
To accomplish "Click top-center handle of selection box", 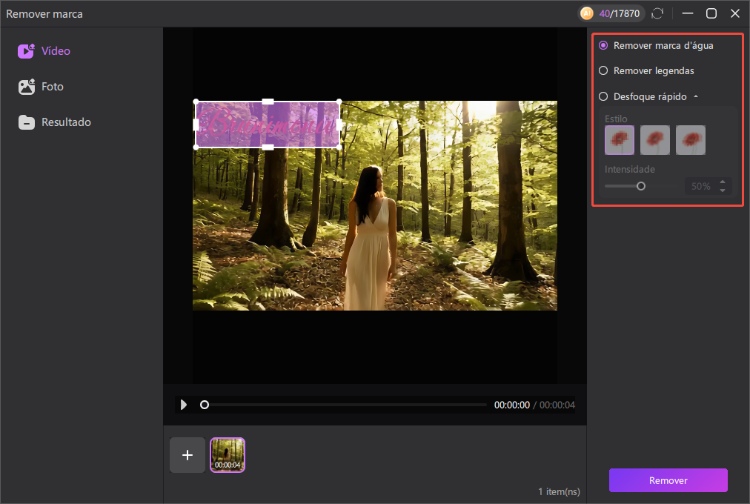I will click(x=268, y=101).
